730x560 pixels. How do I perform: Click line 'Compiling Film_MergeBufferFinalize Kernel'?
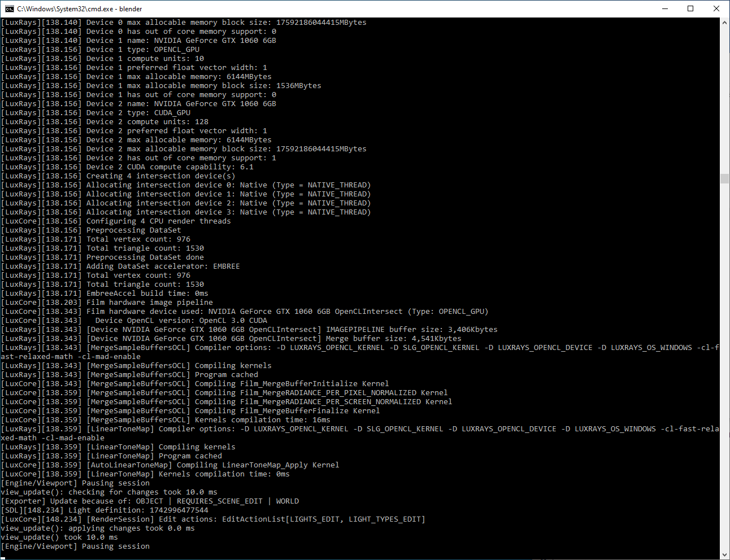pyautogui.click(x=190, y=411)
